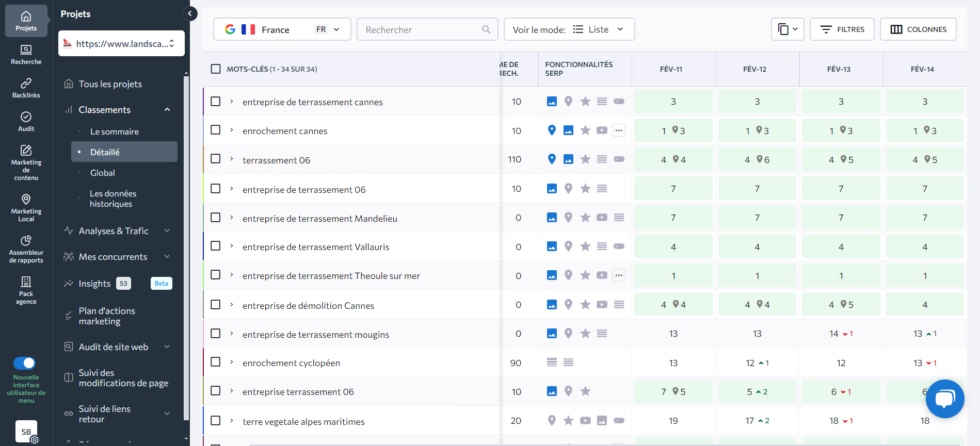Open the Audit section in sidebar

pos(26,122)
